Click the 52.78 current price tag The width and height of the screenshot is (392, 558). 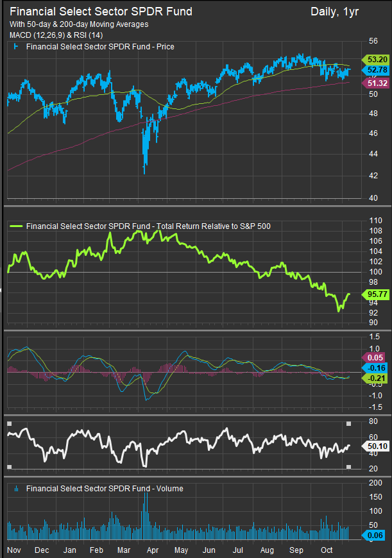click(373, 69)
